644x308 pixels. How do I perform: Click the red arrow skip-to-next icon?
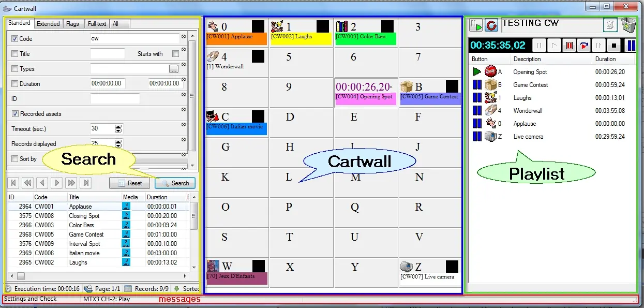coord(584,46)
